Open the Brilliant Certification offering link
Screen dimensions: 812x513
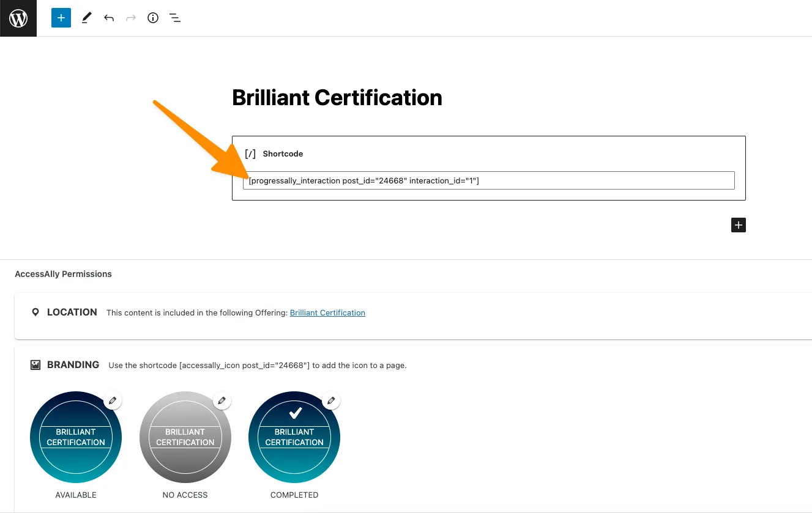tap(327, 312)
